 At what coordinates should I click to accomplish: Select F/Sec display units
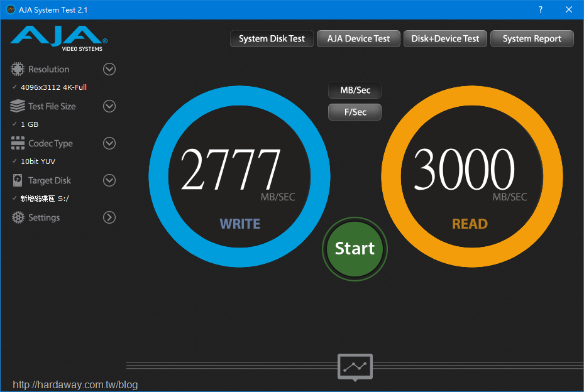355,112
